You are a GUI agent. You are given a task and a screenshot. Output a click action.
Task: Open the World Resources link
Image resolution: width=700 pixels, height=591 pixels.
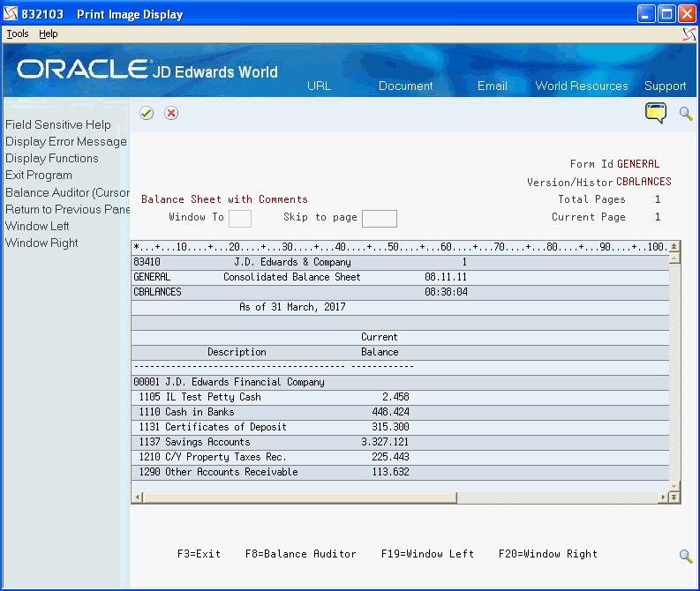(x=581, y=86)
